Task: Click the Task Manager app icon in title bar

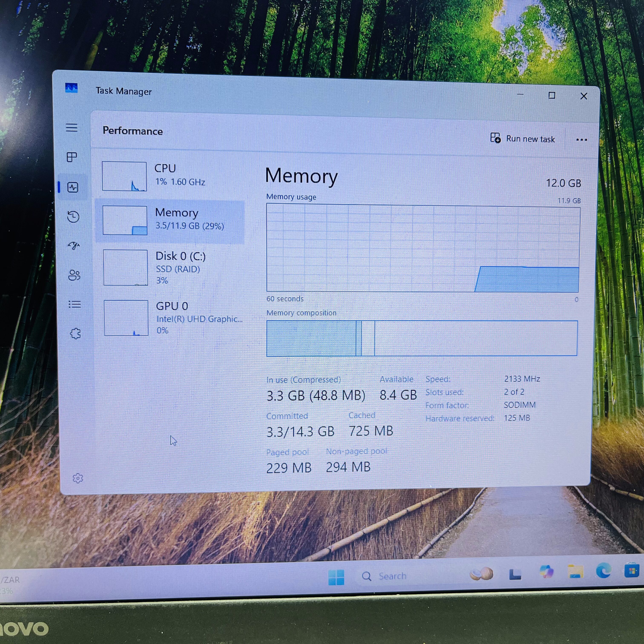Action: coord(71,88)
